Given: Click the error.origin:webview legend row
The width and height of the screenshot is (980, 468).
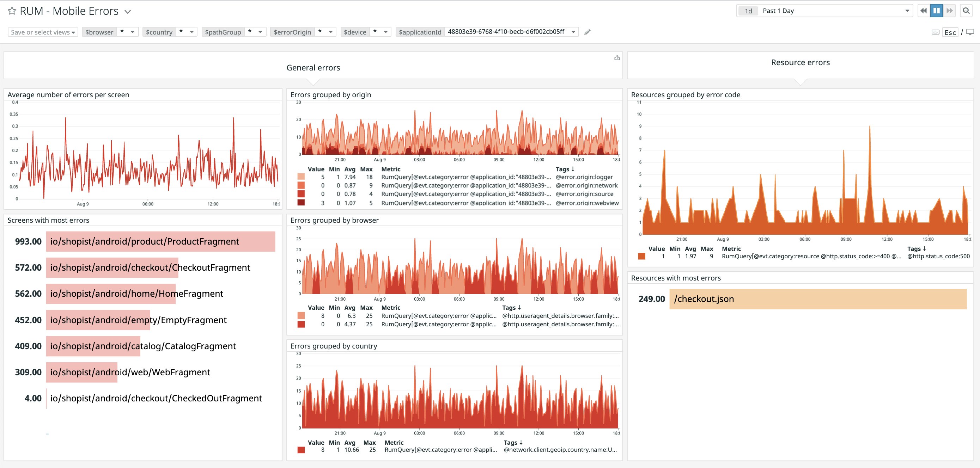Looking at the screenshot, I should (x=587, y=203).
